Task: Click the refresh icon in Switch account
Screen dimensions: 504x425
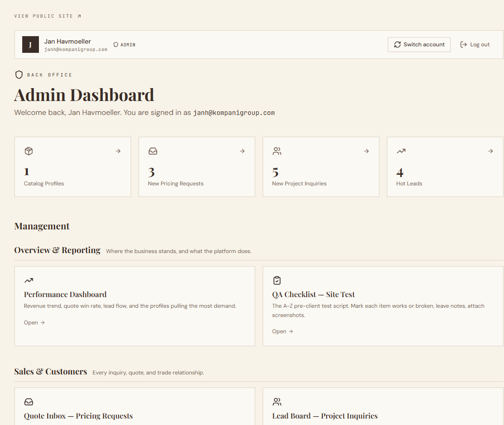Action: click(x=397, y=44)
